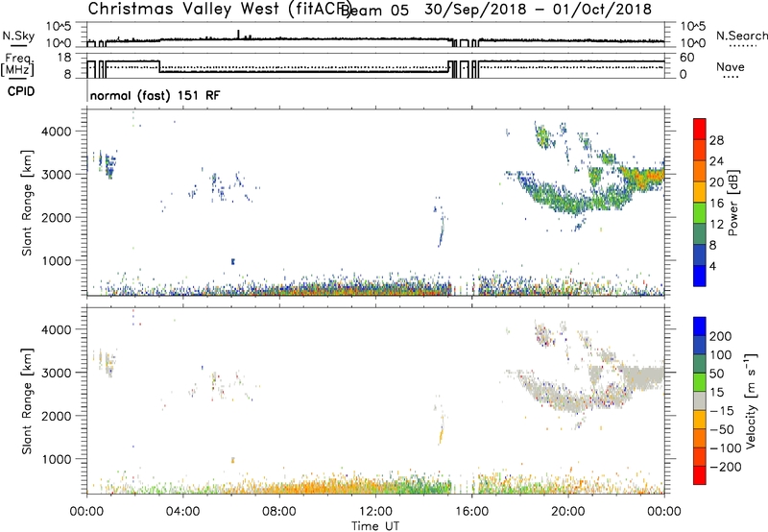The width and height of the screenshot is (768, 532).
Task: Click the 'normal (fast) 151 RF' text
Action: [x=156, y=95]
